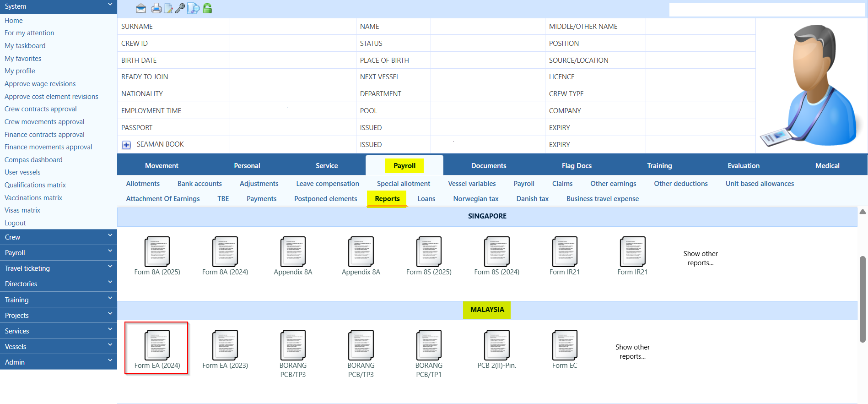This screenshot has height=404, width=868.
Task: Open the PCB 2(II)-Pin. report
Action: pos(496,349)
